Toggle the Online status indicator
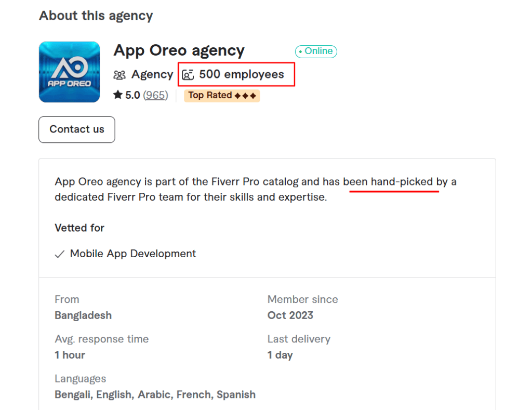 click(316, 51)
